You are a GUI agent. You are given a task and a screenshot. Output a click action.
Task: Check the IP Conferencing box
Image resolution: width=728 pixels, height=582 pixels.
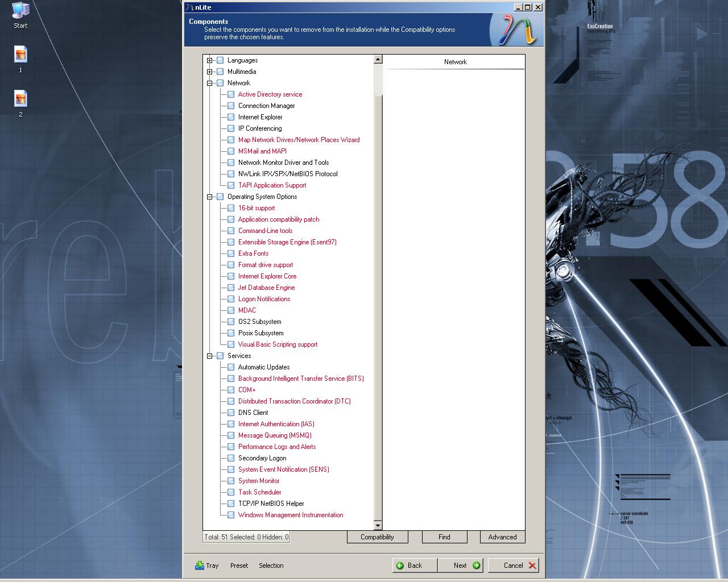pyautogui.click(x=231, y=128)
